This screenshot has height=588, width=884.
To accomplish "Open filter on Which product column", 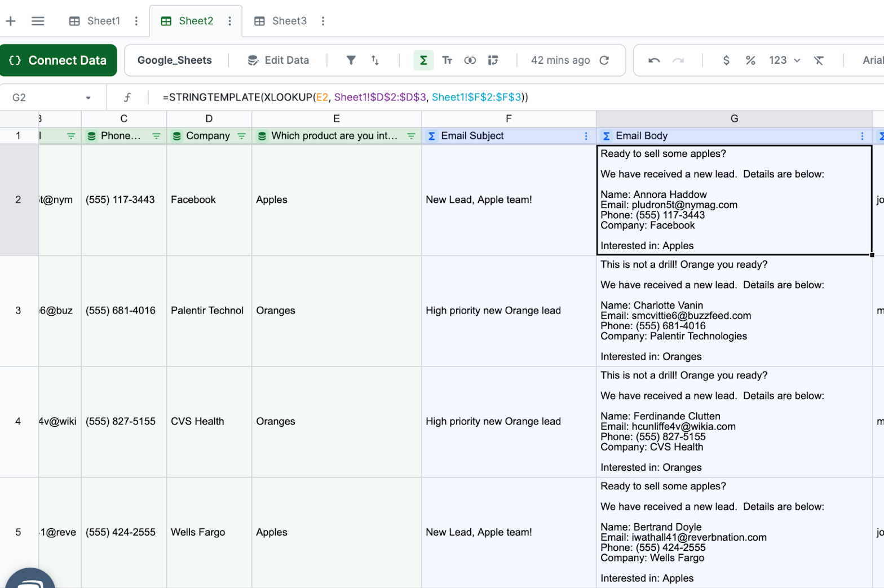I will tap(411, 136).
